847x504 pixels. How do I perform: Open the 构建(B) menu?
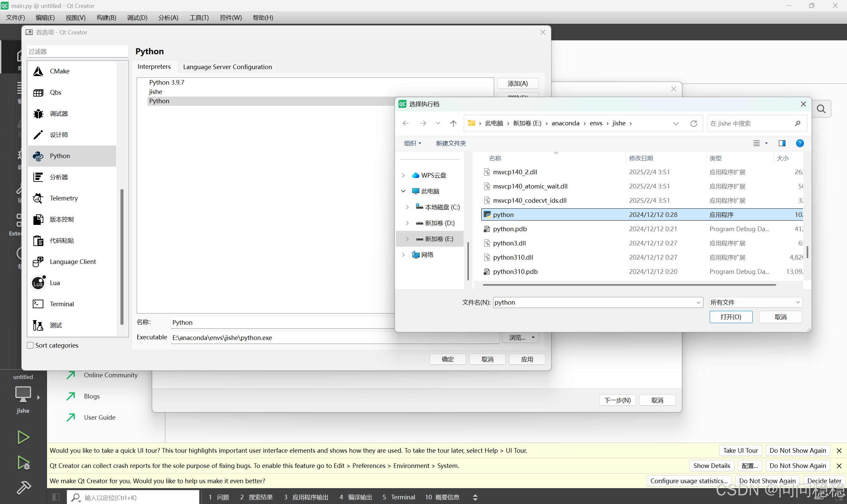coord(106,18)
